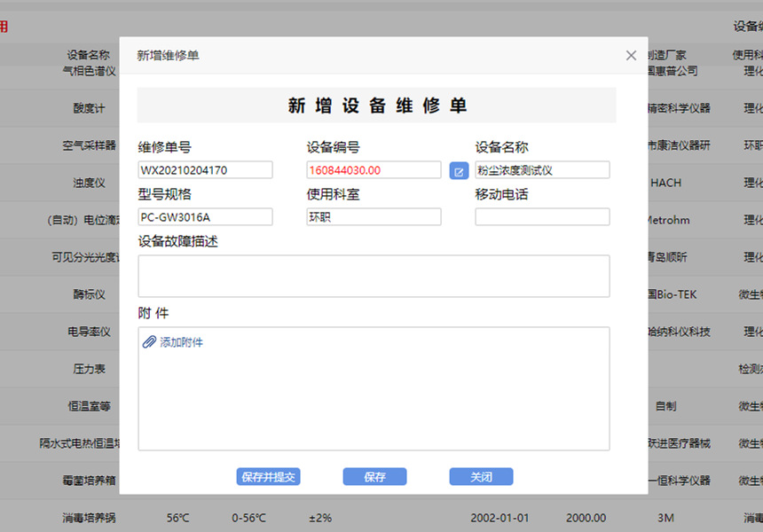The width and height of the screenshot is (763, 532).
Task: Click the 使用科室 field showing 环职
Action: (374, 216)
